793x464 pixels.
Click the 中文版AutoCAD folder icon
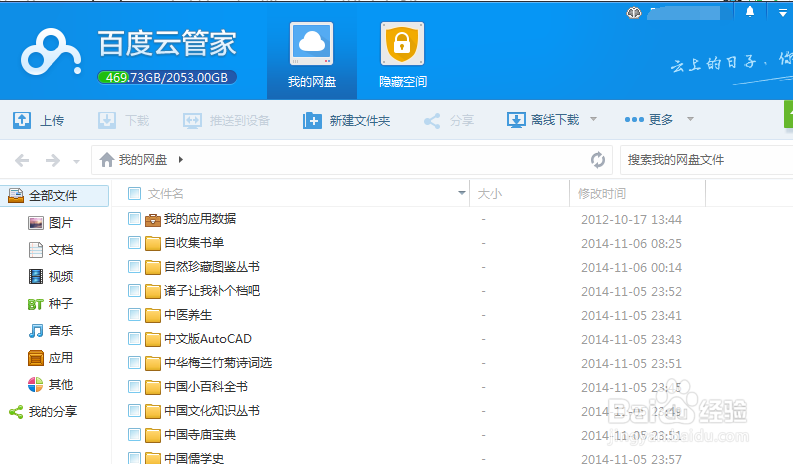click(x=153, y=339)
